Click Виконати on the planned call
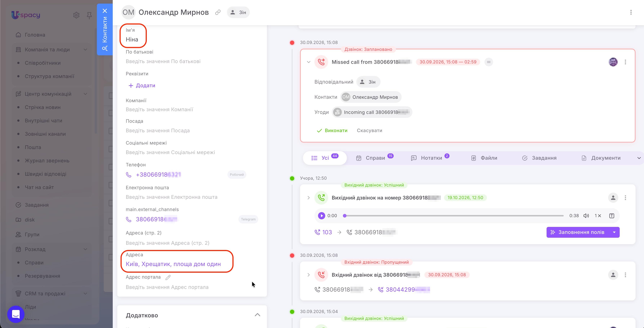644x328 pixels. coord(332,130)
